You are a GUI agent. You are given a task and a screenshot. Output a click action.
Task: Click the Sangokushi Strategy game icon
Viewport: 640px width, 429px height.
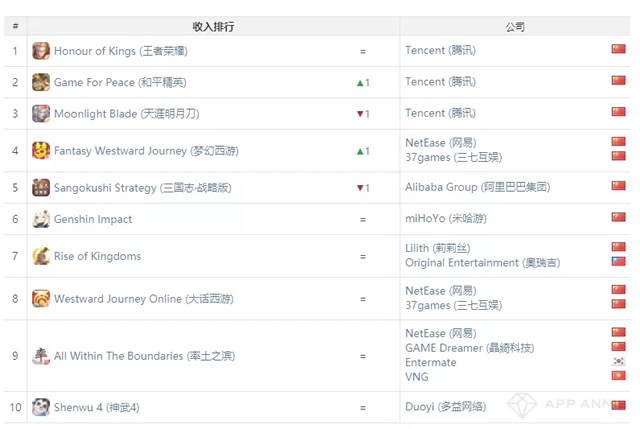pyautogui.click(x=41, y=187)
